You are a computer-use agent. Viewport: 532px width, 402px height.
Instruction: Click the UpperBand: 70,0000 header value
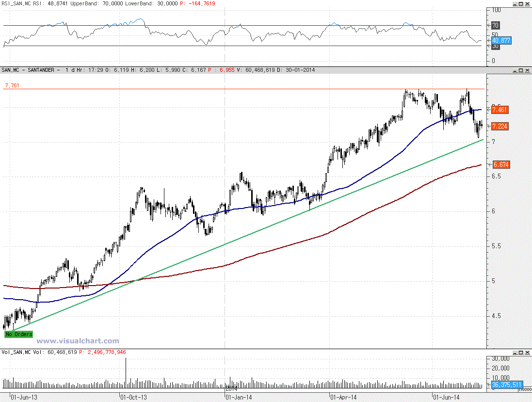[97, 3]
